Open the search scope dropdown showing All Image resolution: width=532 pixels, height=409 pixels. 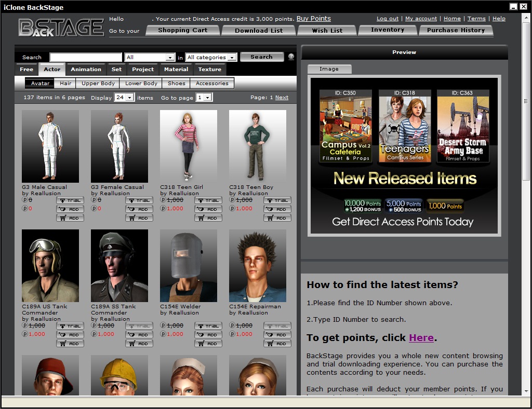pos(150,57)
